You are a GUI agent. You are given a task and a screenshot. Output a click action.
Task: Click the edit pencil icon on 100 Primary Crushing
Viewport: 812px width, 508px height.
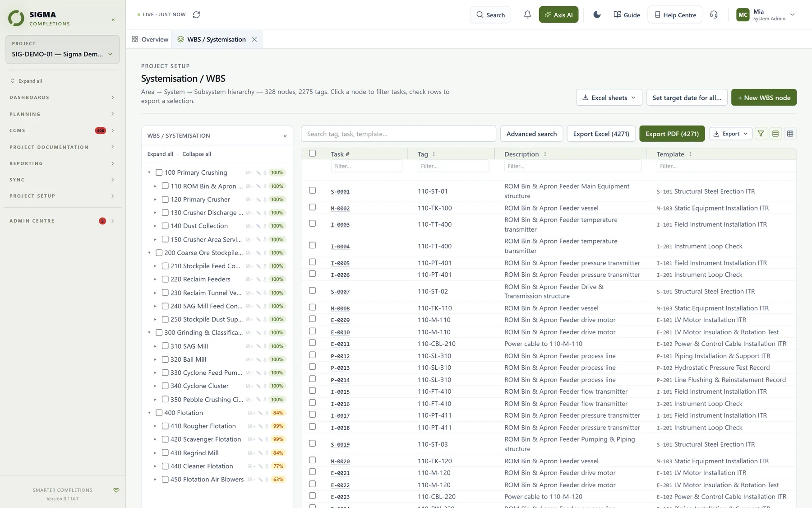pos(258,172)
